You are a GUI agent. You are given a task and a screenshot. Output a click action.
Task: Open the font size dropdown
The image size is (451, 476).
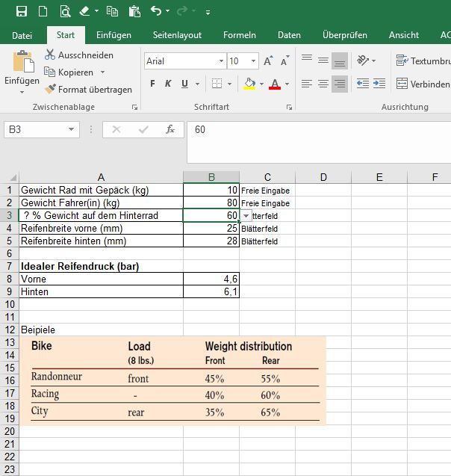254,61
